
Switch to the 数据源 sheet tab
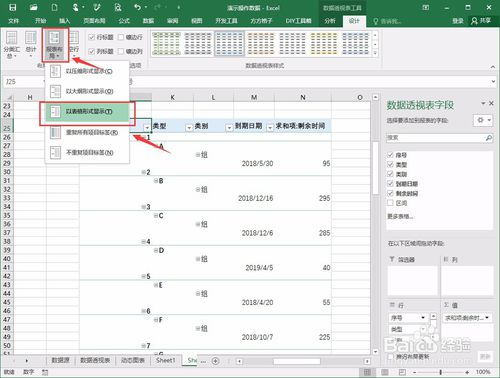click(60, 360)
